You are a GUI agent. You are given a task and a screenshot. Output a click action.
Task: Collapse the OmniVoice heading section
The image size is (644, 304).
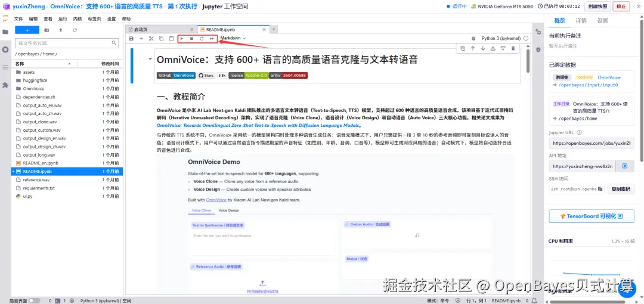150,59
